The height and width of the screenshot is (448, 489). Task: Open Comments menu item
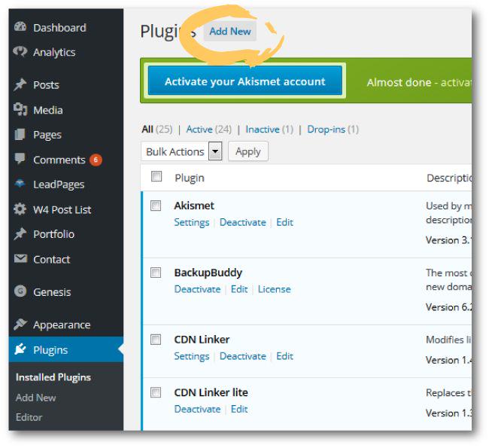[59, 160]
